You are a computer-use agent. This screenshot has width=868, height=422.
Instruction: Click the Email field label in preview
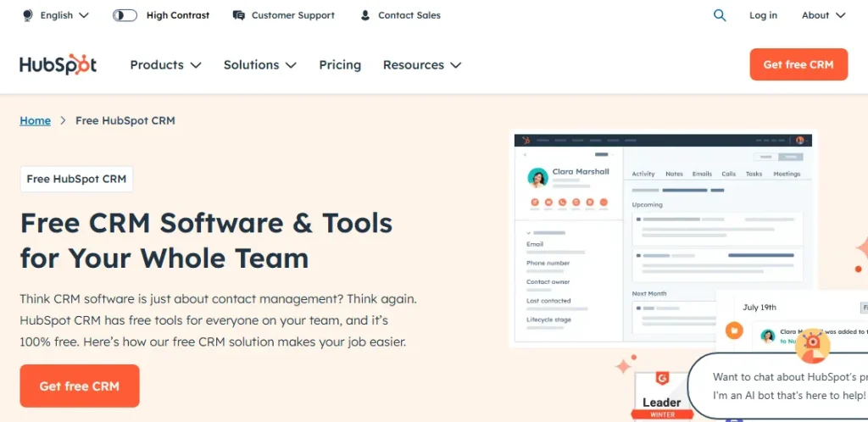pyautogui.click(x=535, y=244)
